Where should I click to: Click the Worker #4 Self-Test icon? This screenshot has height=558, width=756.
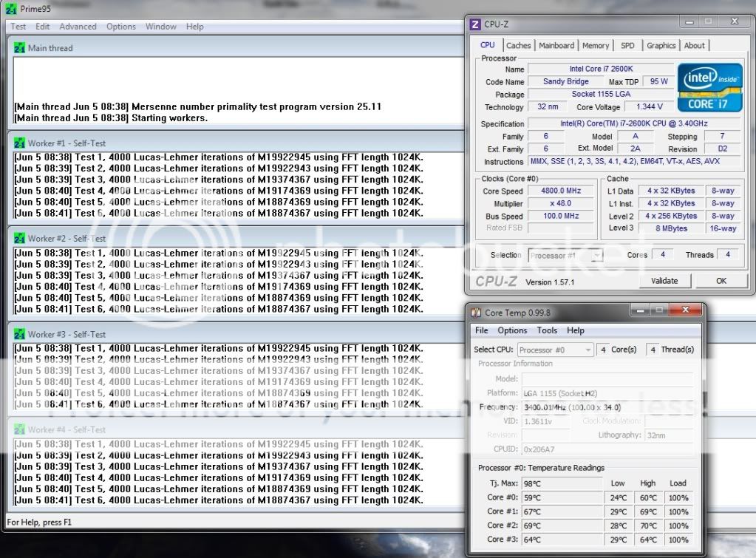[19, 429]
